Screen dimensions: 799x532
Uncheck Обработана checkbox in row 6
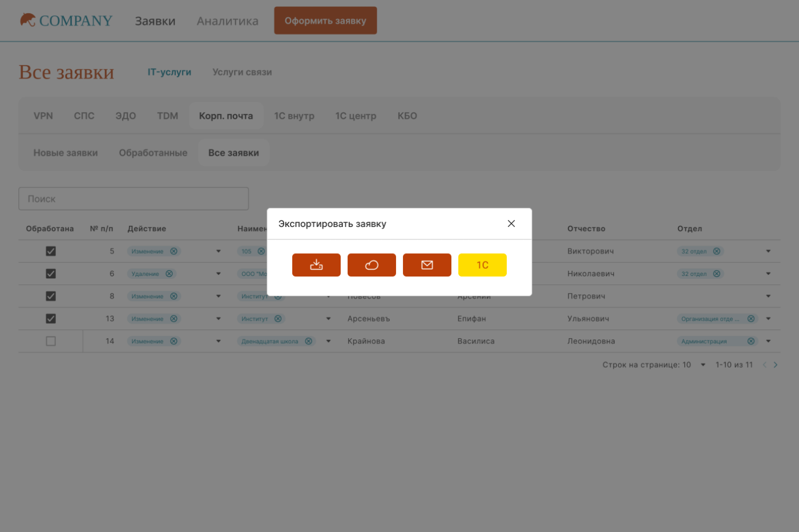51,274
